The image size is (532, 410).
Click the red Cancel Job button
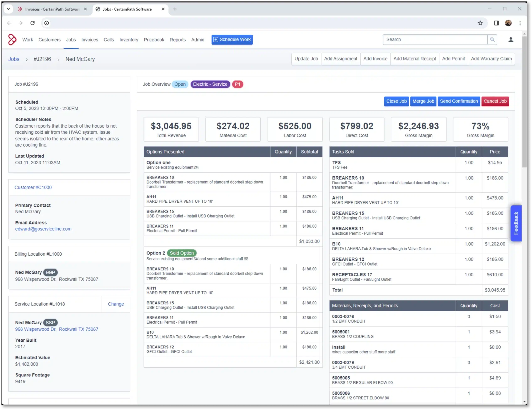click(495, 101)
